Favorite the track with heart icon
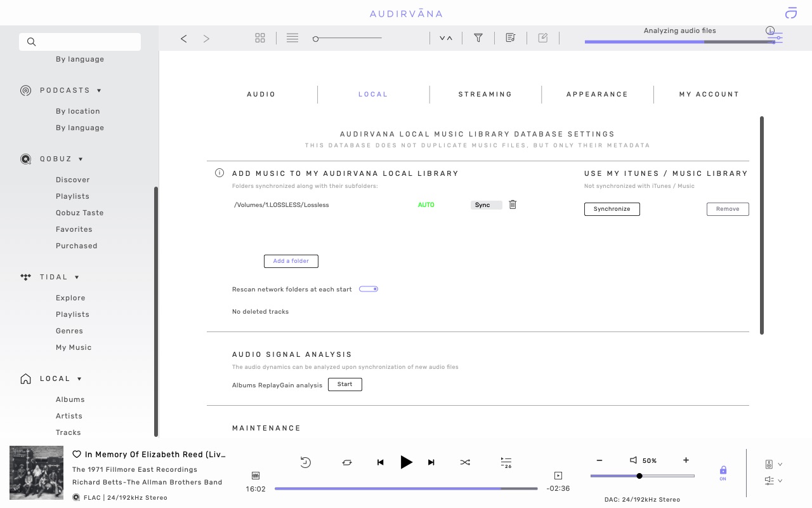Image resolution: width=812 pixels, height=508 pixels. click(x=77, y=455)
